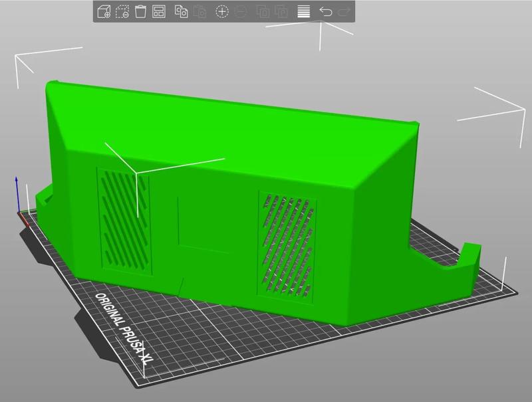
Task: Click the greyed-out Paste icon
Action: (x=200, y=11)
